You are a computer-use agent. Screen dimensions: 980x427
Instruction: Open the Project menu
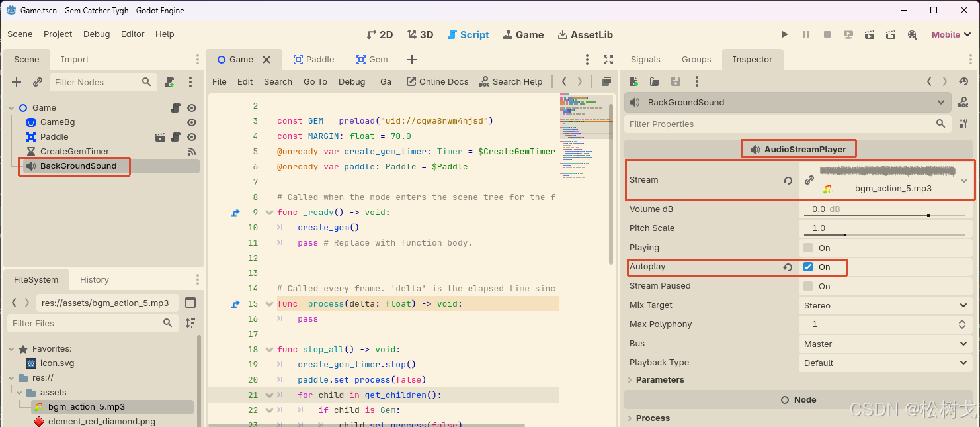(58, 34)
